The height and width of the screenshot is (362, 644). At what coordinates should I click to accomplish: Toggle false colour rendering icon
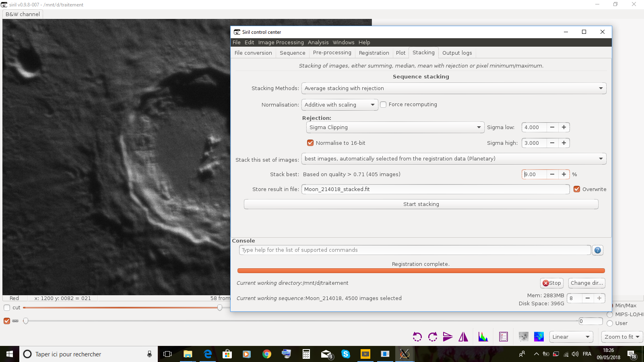click(539, 337)
